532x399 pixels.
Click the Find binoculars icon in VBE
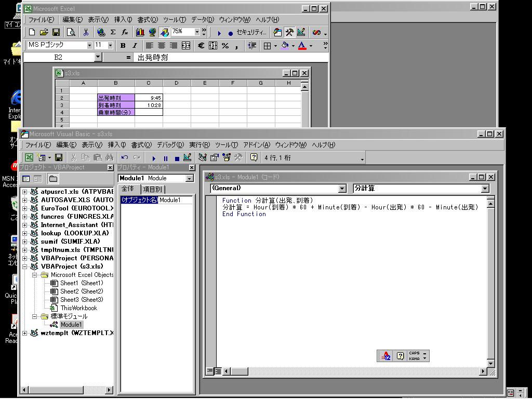[109, 157]
